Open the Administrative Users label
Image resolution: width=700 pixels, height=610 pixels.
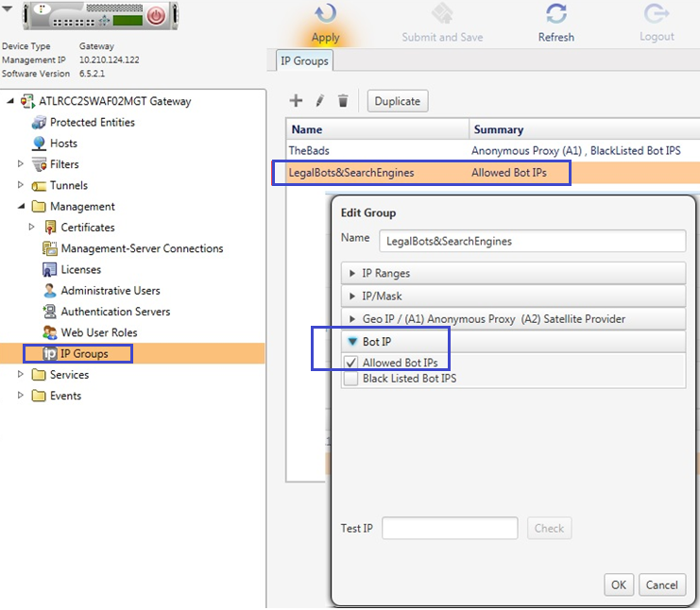(x=111, y=291)
